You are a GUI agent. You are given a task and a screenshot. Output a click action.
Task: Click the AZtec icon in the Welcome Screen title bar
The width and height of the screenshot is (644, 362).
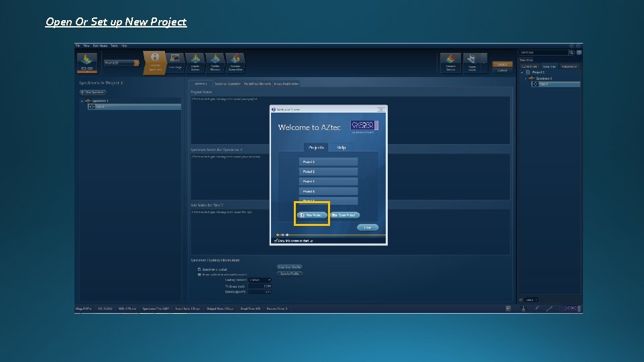pos(274,109)
